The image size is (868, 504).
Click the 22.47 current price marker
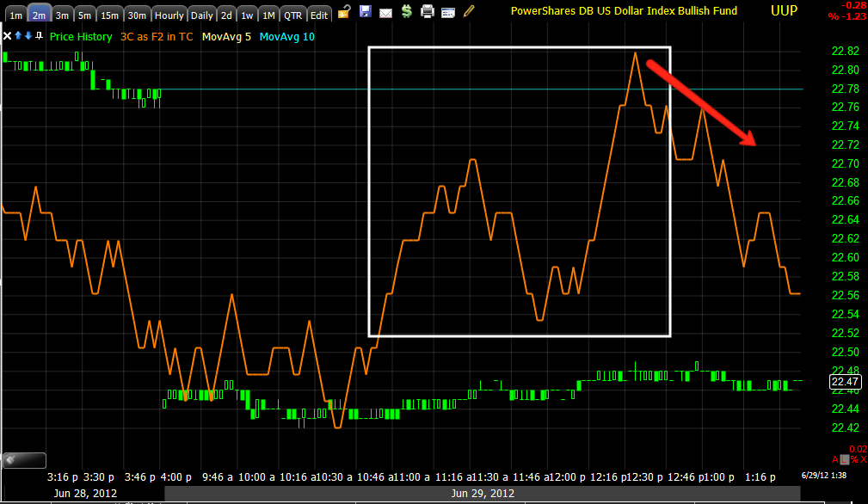(x=845, y=381)
